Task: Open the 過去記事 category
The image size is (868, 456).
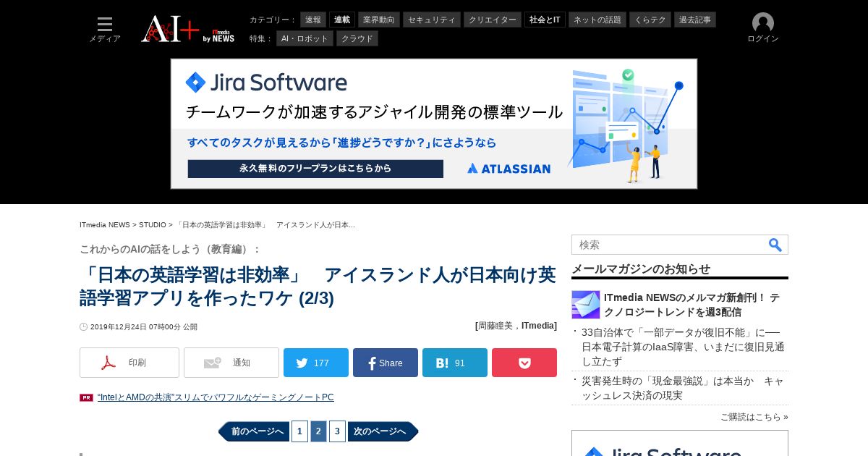Action: 695,20
